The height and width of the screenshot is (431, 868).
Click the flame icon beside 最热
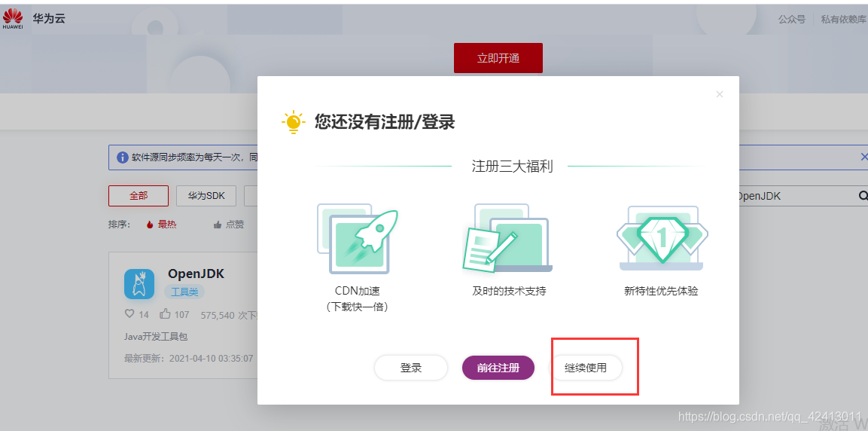(150, 225)
